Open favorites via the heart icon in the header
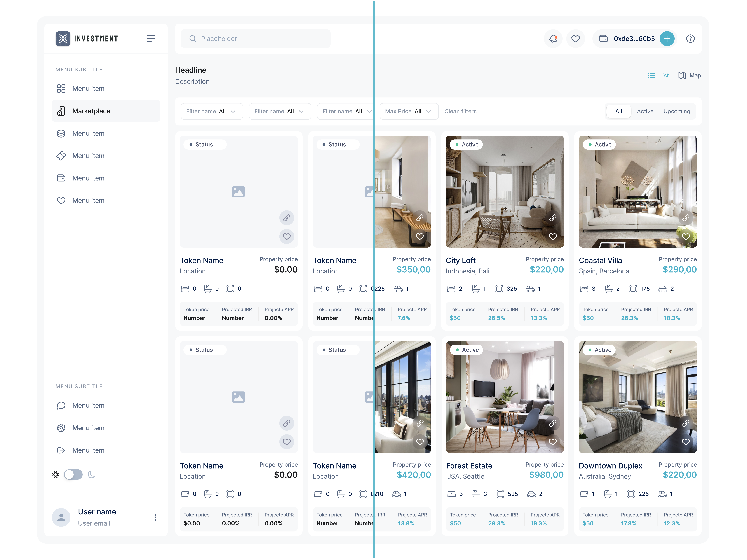Image resolution: width=747 pixels, height=560 pixels. tap(576, 38)
